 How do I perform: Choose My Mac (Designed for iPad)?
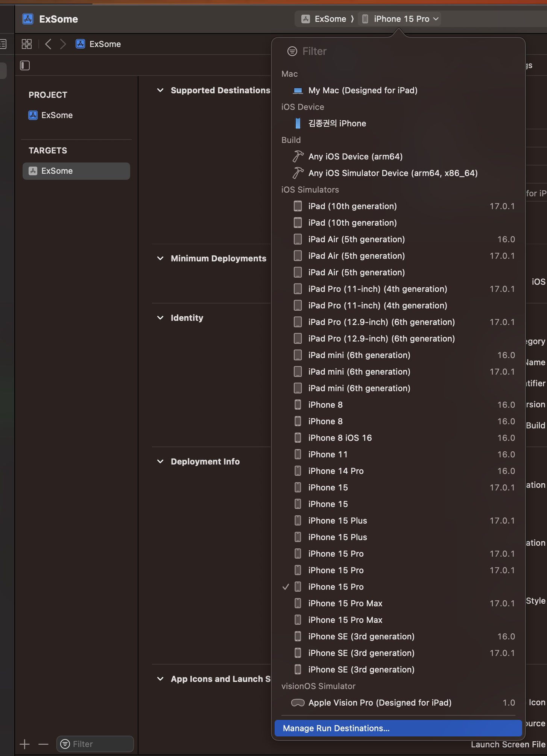[x=398, y=90]
